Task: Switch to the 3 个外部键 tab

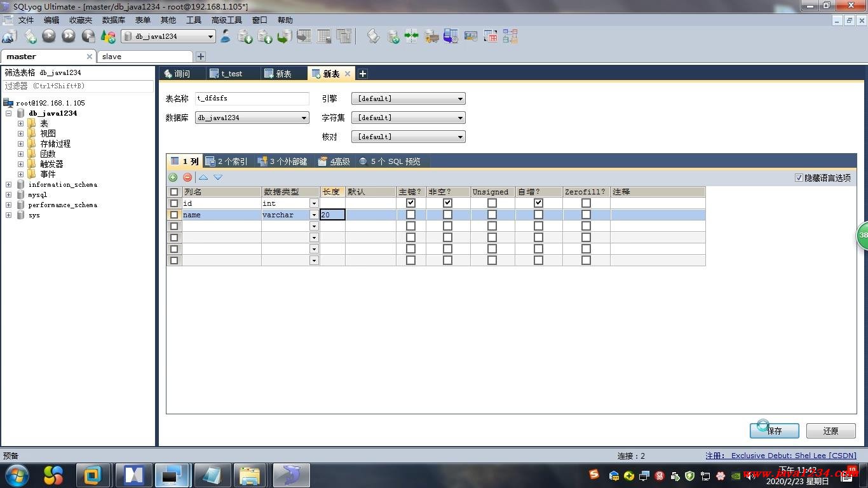Action: tap(282, 161)
